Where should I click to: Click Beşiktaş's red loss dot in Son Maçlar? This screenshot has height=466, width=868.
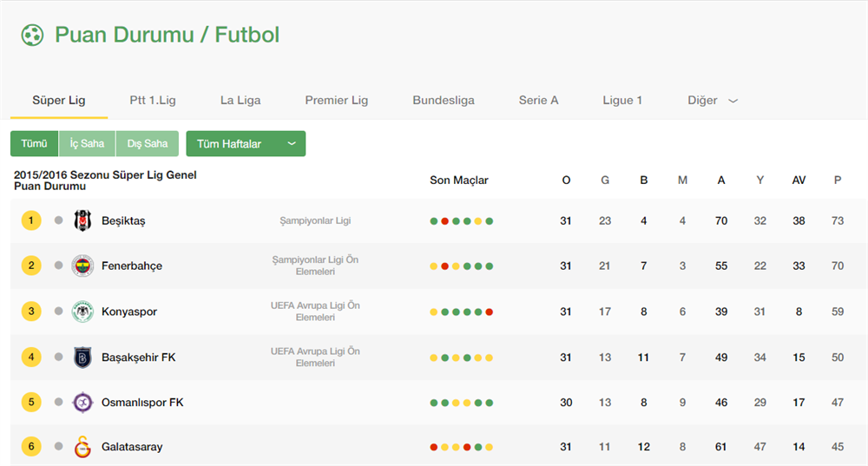click(444, 221)
